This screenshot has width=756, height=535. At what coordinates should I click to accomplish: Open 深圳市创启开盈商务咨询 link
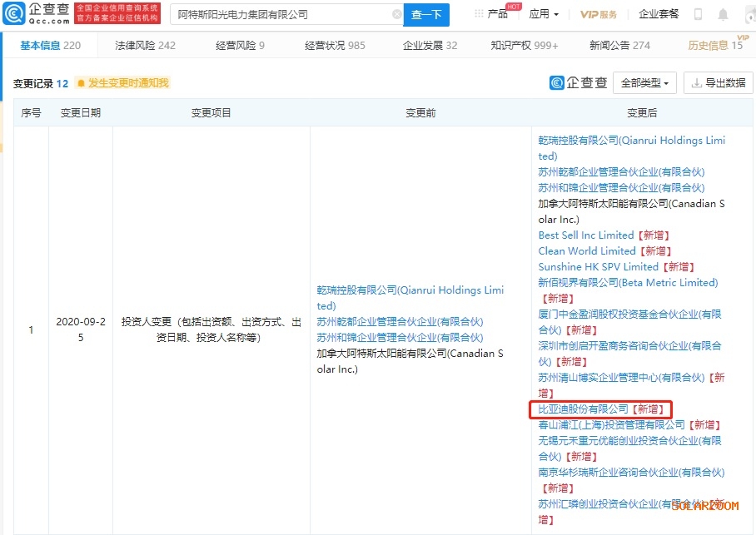click(x=629, y=354)
